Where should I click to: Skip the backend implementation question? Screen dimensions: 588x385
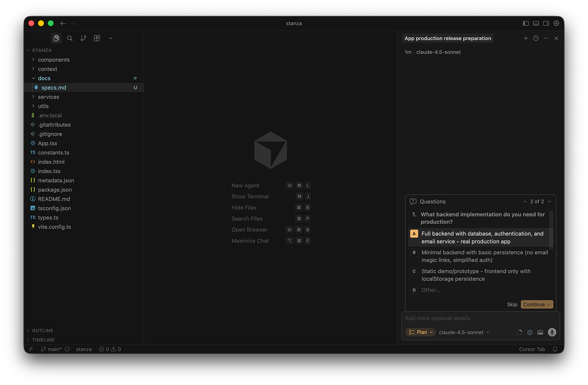point(512,304)
